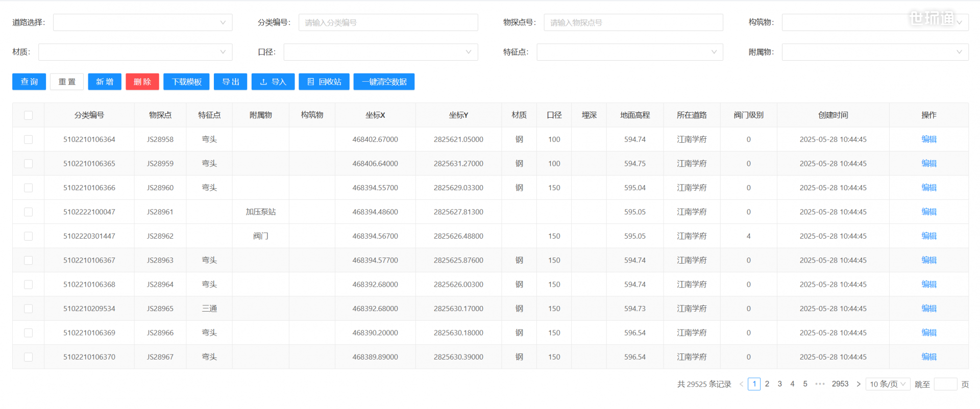Click the 导入 upload button
The width and height of the screenshot is (980, 409).
point(273,82)
